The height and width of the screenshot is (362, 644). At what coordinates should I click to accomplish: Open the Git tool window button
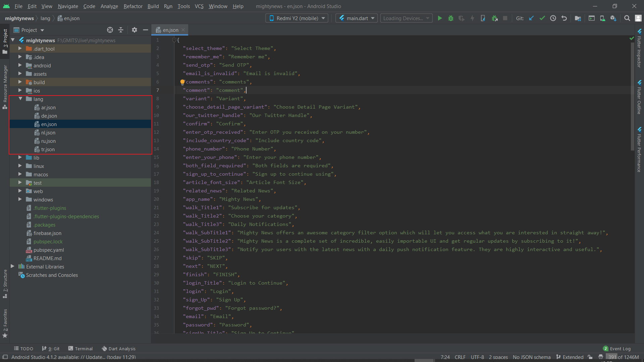(x=51, y=349)
